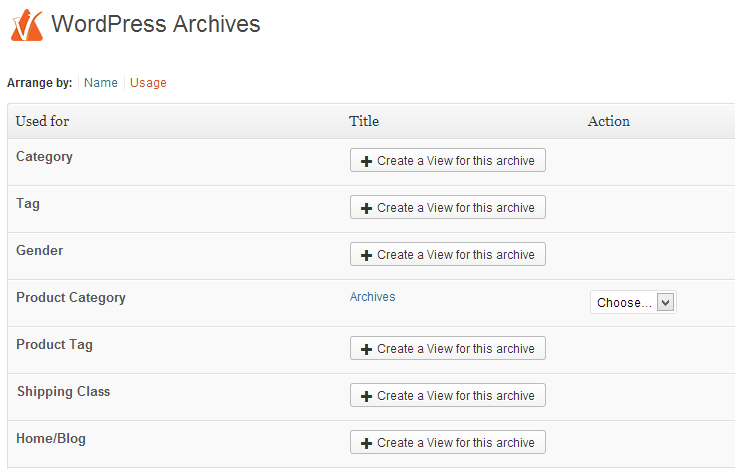Viewport: 735px width, 469px height.
Task: Create a View for Shipping Class archive
Action: point(448,395)
